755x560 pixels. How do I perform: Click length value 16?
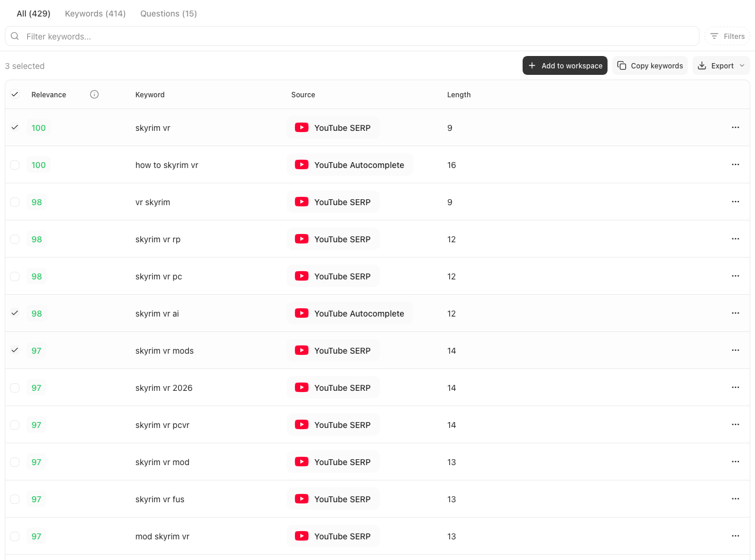point(452,165)
